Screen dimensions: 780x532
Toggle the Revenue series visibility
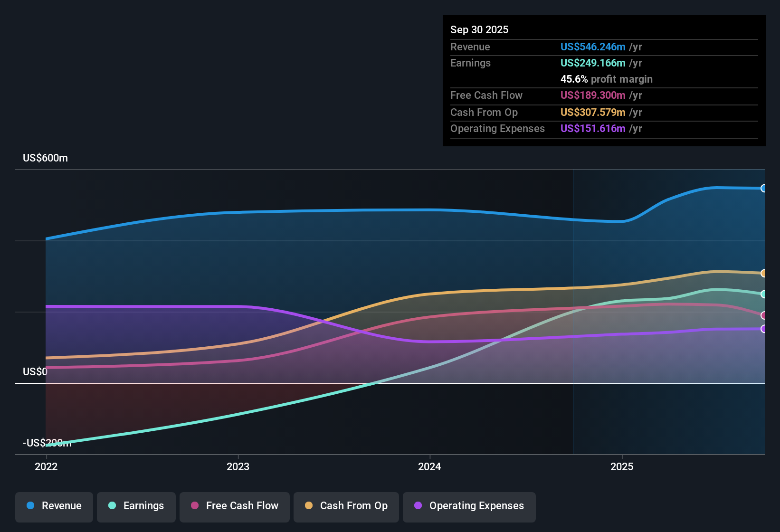54,506
